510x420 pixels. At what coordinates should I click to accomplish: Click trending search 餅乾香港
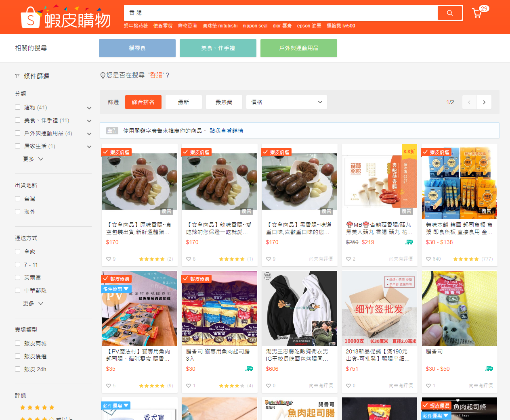187,26
